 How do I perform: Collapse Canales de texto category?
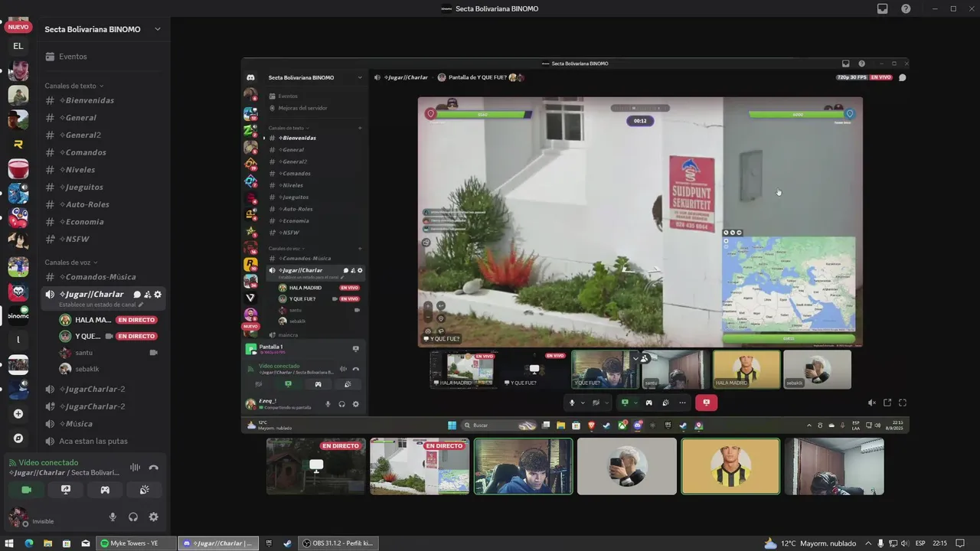(73, 86)
